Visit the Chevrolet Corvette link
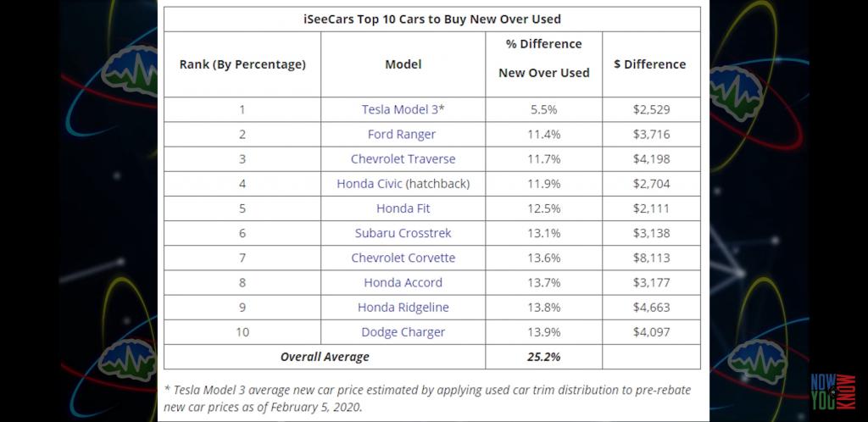 coord(403,258)
